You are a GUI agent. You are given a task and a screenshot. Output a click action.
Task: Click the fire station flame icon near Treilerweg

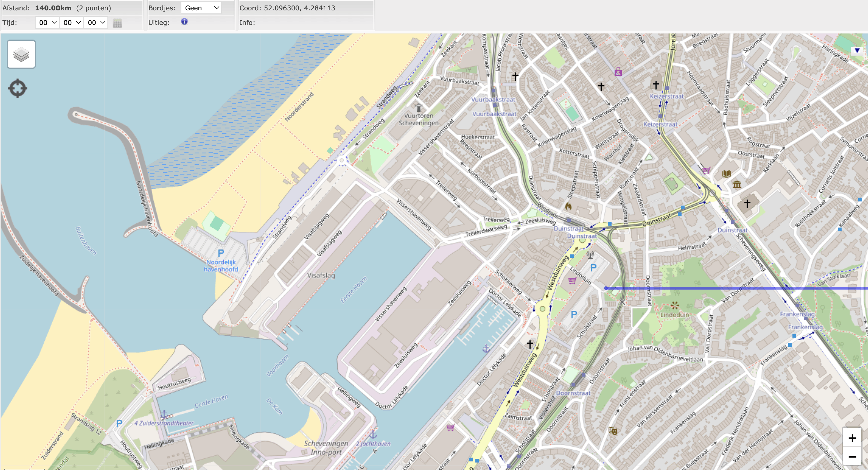coord(569,206)
